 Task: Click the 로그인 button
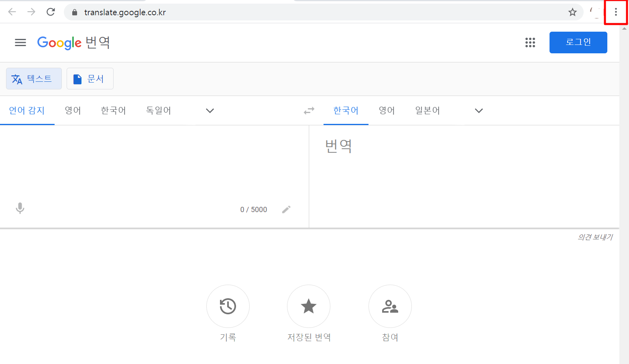(x=578, y=42)
